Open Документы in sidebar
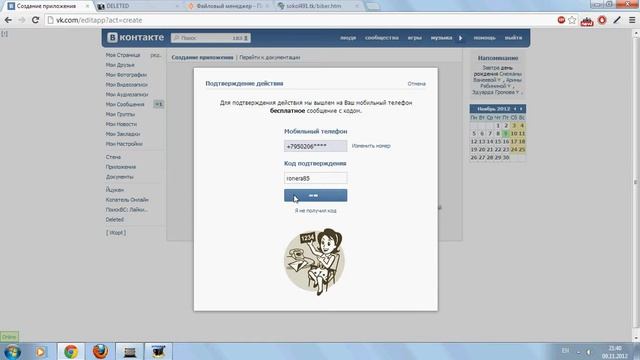The image size is (640, 360). pos(120,177)
